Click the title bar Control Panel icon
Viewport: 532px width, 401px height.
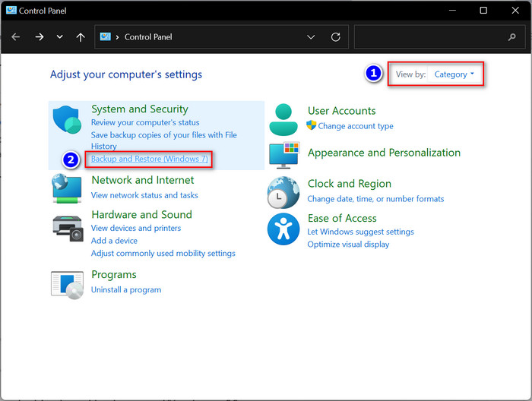click(x=11, y=11)
